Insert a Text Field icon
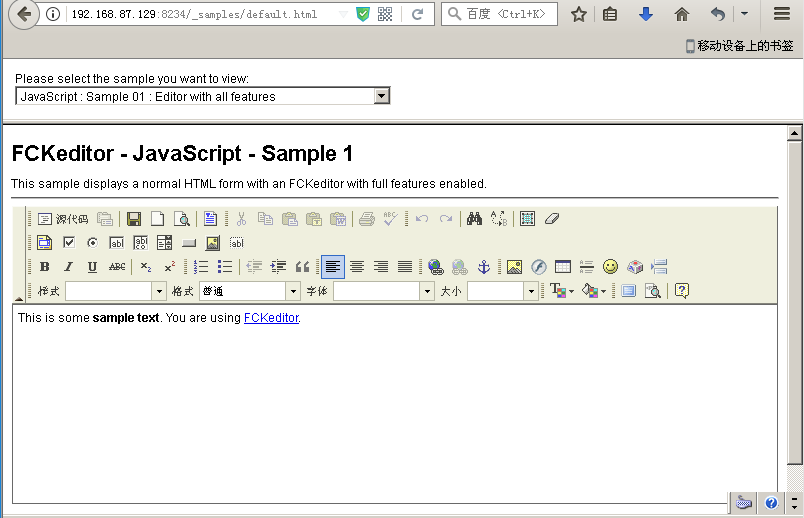Screen dimensions: 804x518 point(116,243)
